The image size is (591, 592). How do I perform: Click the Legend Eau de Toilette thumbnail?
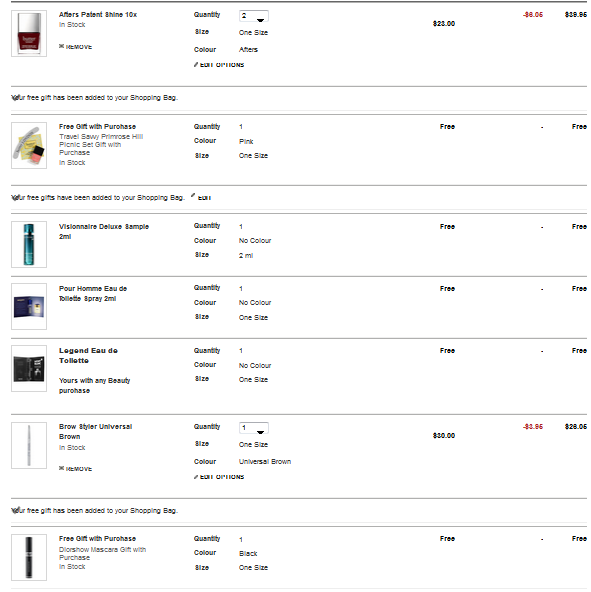click(29, 368)
